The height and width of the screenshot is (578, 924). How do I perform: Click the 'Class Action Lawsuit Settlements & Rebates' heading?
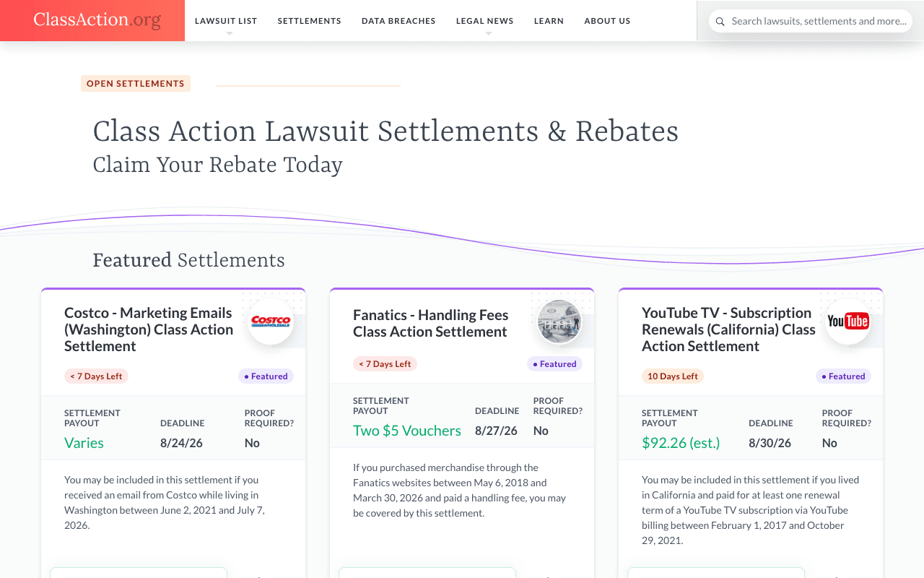point(385,131)
